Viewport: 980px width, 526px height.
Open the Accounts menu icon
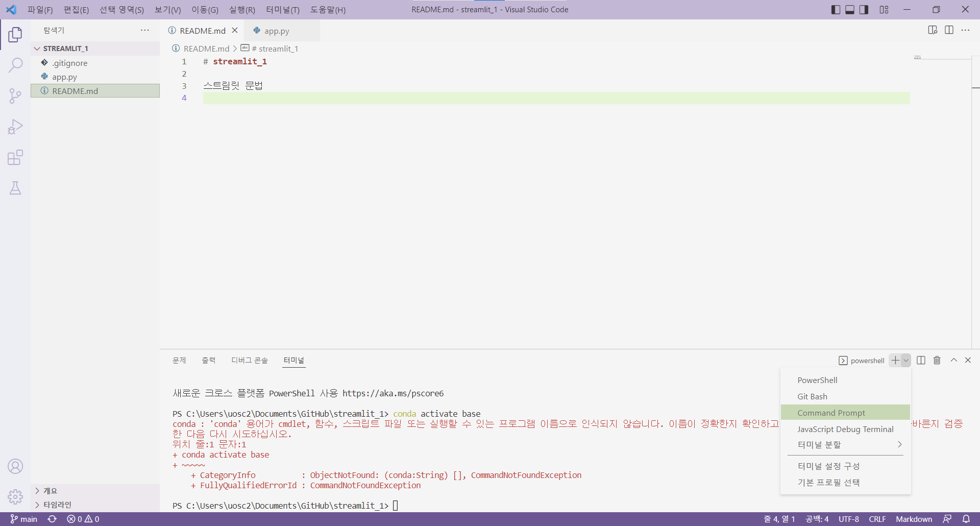(x=15, y=466)
